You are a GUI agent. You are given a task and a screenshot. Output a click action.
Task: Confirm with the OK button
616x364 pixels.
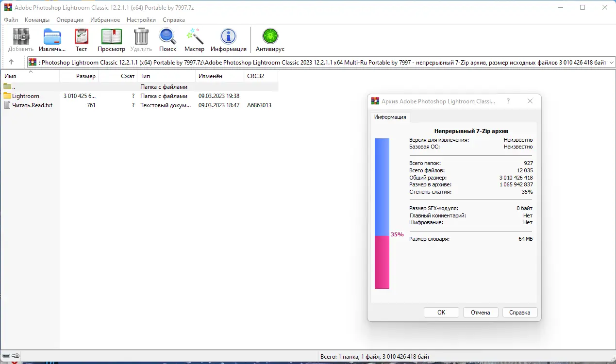441,313
